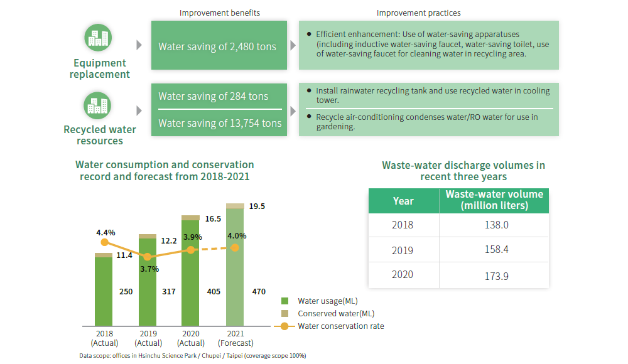The height and width of the screenshot is (364, 628).
Task: Click the arrow right of Equipment replacement icon
Action: (x=139, y=45)
